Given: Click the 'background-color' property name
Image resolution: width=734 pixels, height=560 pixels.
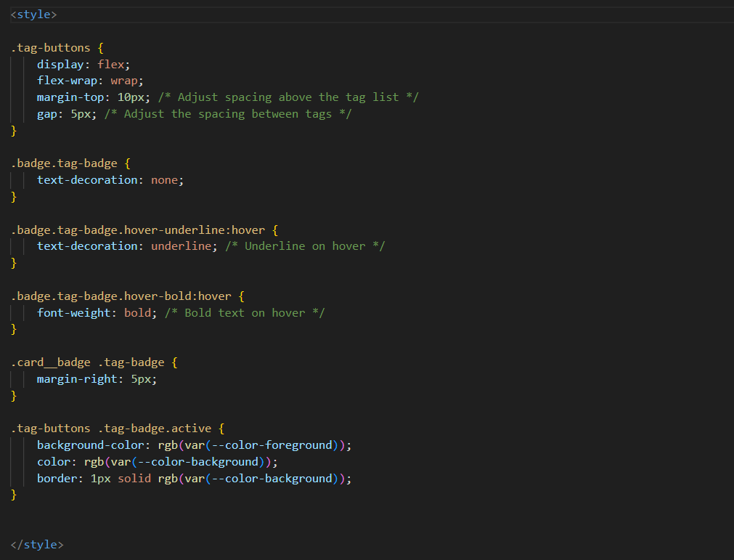Looking at the screenshot, I should click(x=91, y=445).
